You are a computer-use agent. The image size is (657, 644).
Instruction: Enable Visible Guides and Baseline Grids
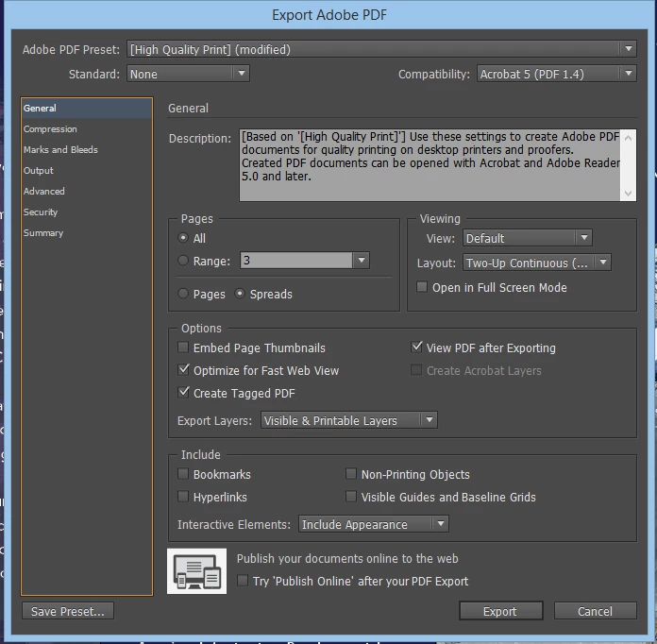(351, 497)
